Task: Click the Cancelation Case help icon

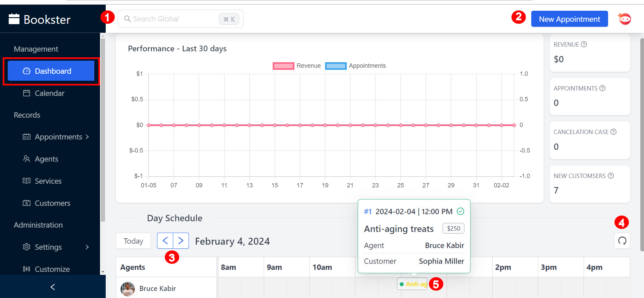Action: [x=613, y=132]
